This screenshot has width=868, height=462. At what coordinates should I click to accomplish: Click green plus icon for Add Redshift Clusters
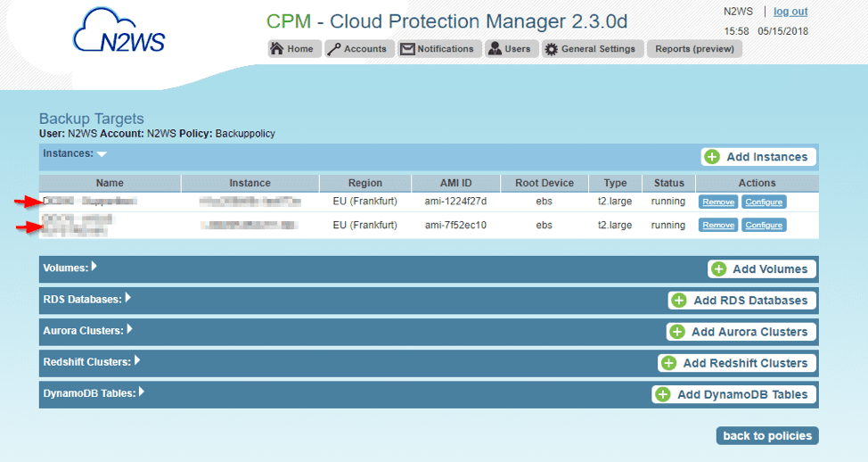point(668,363)
